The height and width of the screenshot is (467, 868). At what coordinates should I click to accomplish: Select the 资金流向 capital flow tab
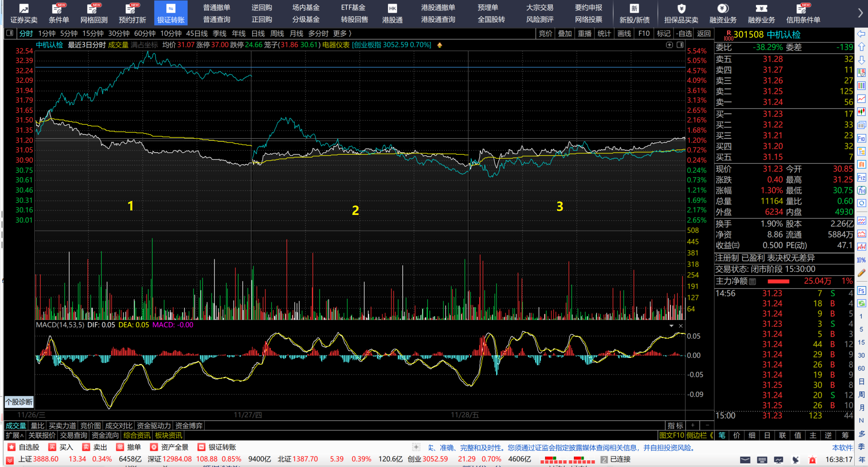[x=105, y=435]
